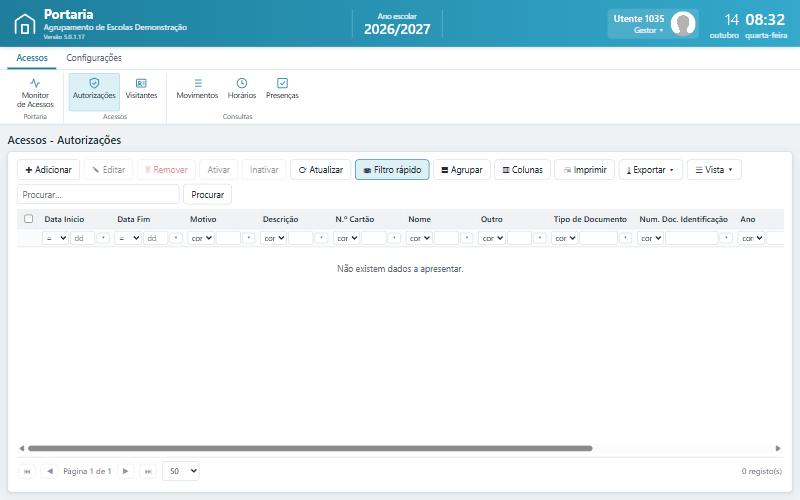This screenshot has height=500, width=800.
Task: Click Tipo de Documento filter field
Action: (x=598, y=238)
